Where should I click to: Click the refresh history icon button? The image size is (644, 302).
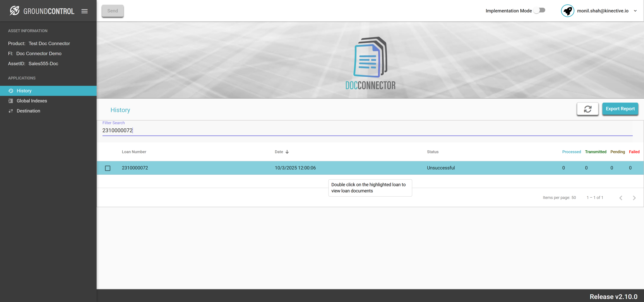587,109
